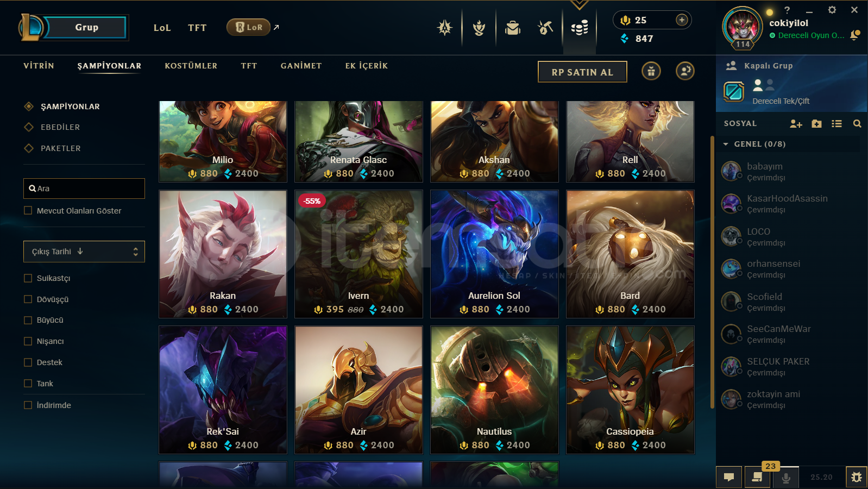Enable the Mevcut Olanları Göster checkbox
This screenshot has width=868, height=489.
pos(28,211)
